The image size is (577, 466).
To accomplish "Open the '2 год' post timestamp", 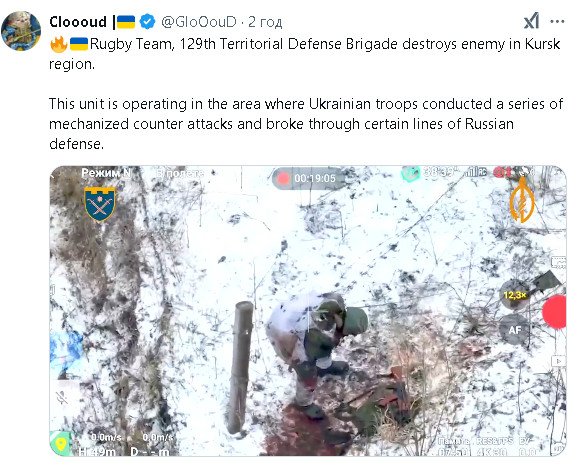I will (265, 22).
